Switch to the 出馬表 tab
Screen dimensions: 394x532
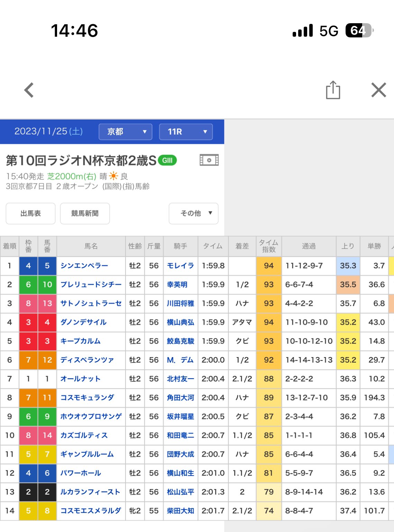(30, 213)
